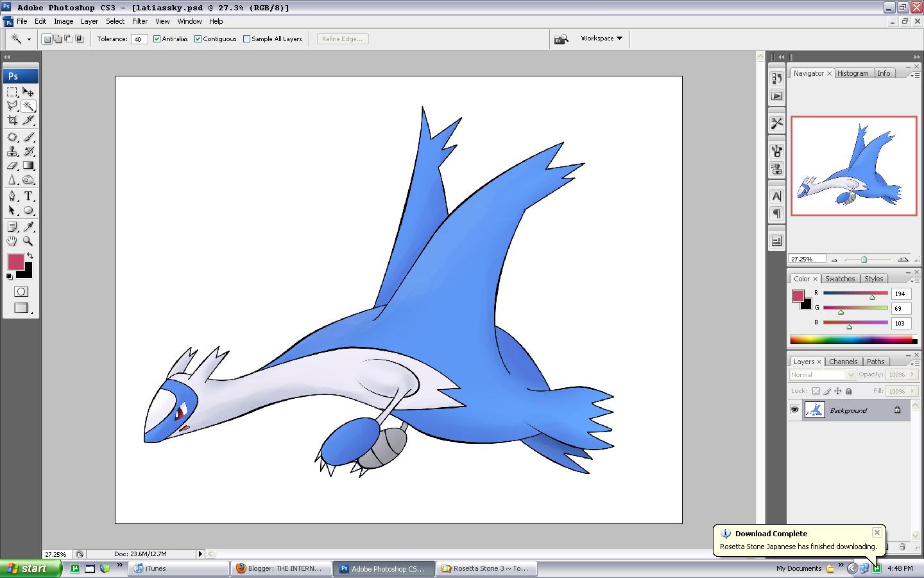The height and width of the screenshot is (578, 924).
Task: Select the Eyedropper tool
Action: pos(28,227)
